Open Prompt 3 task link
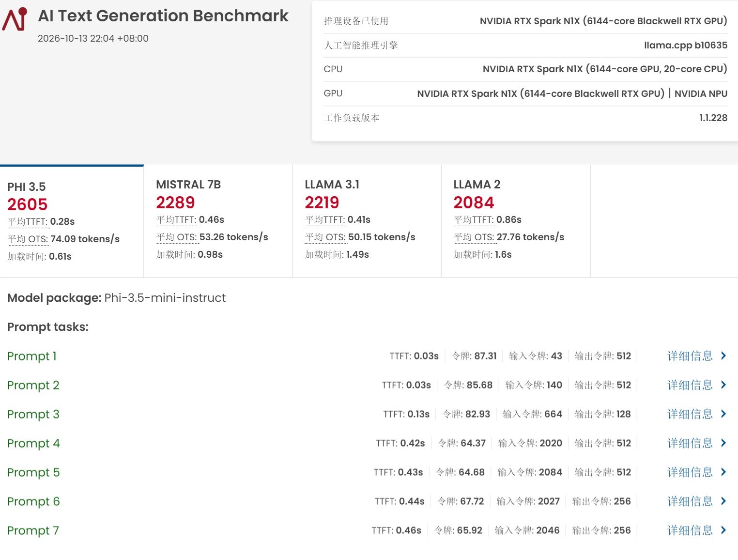The image size is (738, 560). (x=33, y=414)
